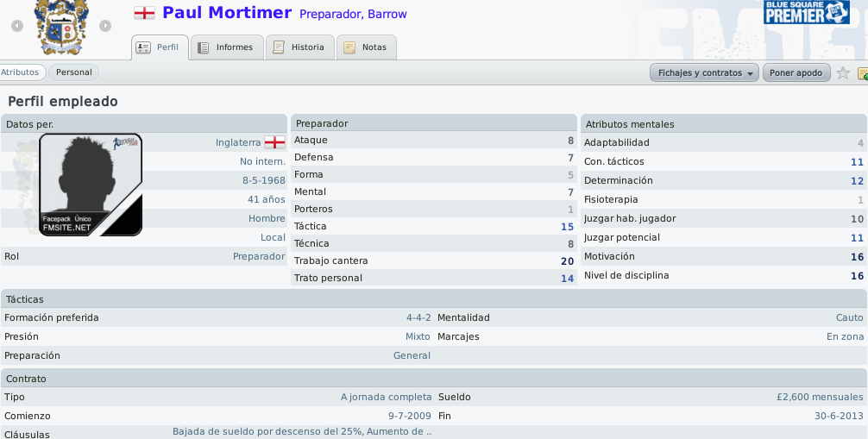Image resolution: width=868 pixels, height=439 pixels.
Task: Click the next arrow beside club crest
Action: click(105, 26)
